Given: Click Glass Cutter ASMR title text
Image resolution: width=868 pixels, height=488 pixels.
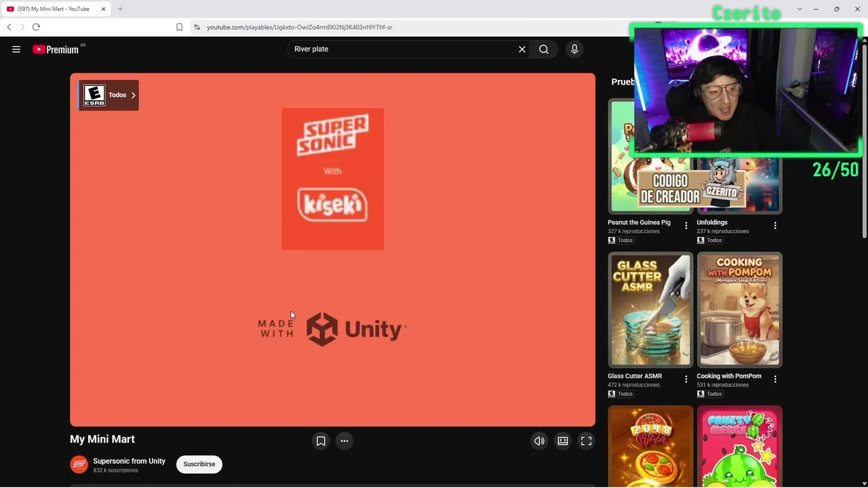Looking at the screenshot, I should 635,376.
